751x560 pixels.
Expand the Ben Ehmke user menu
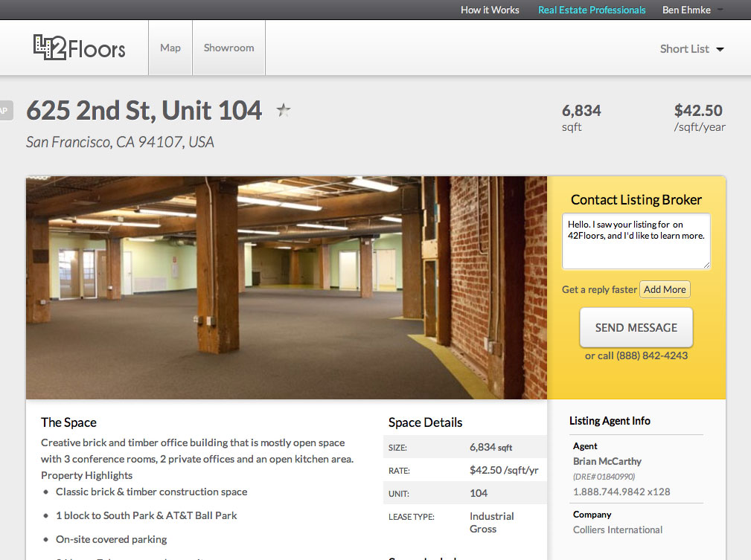(x=692, y=10)
